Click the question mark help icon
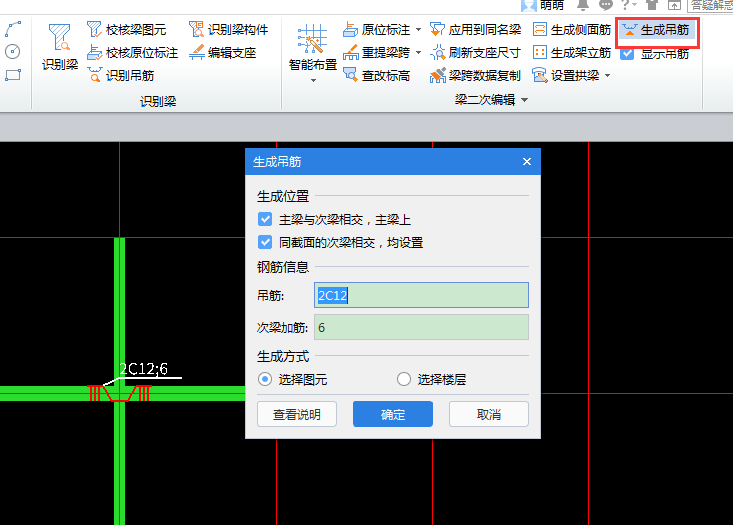Screen dimensions: 733x525 pyautogui.click(x=627, y=5)
